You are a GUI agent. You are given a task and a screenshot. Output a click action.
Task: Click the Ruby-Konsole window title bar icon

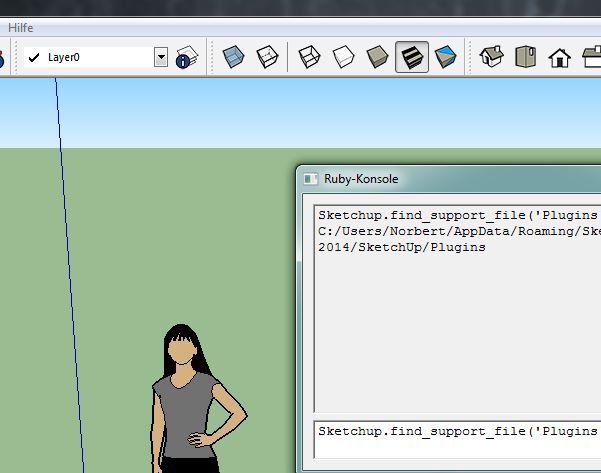point(310,179)
